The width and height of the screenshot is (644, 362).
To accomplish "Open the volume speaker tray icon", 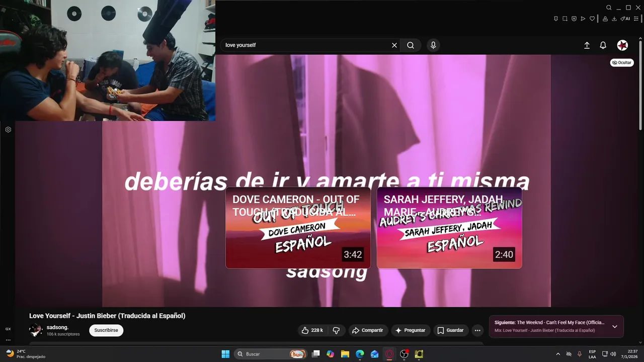I will click(613, 354).
